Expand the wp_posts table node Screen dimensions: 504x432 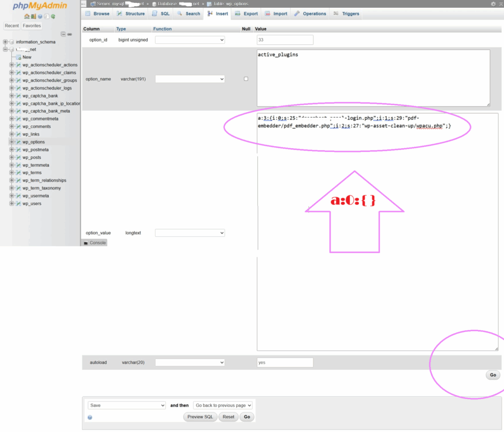pos(12,157)
